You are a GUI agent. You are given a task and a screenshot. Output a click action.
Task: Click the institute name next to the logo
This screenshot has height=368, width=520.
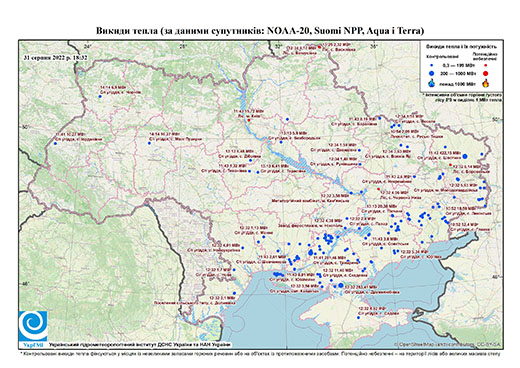coord(140,344)
